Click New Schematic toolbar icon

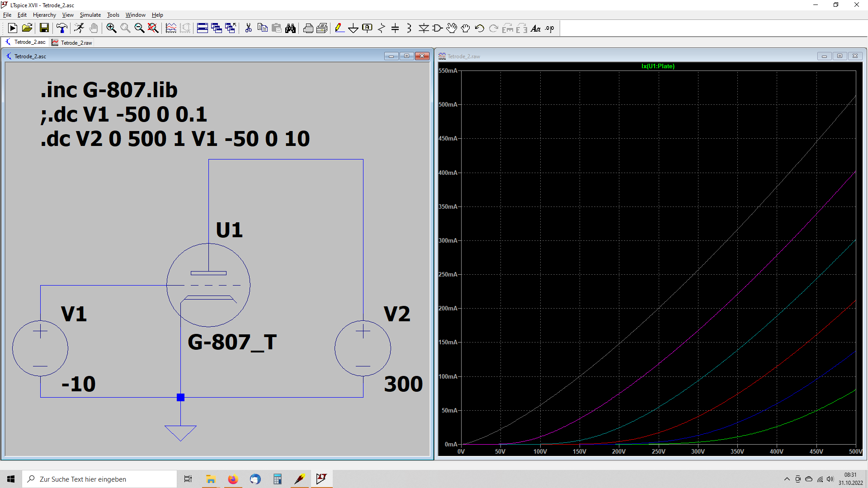pos(13,28)
